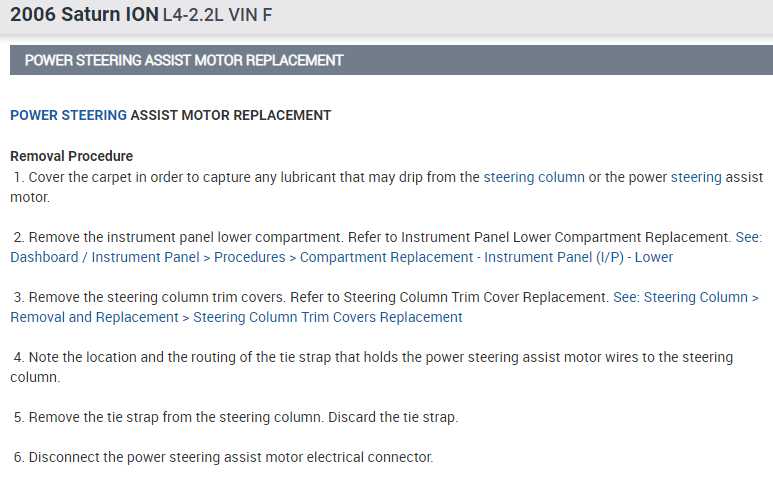The width and height of the screenshot is (773, 499).
Task: Click the gray section header bar title
Action: [184, 60]
